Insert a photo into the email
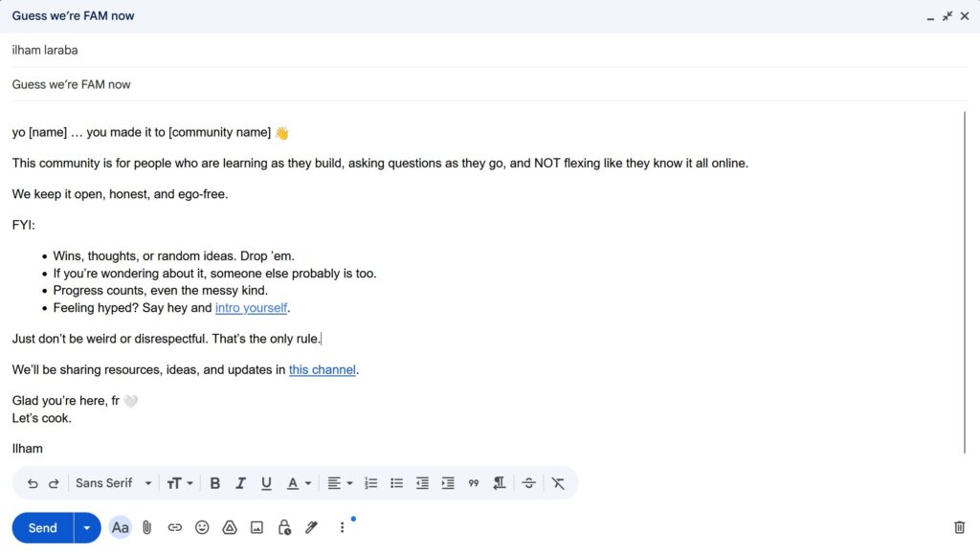Image resolution: width=980 pixels, height=552 pixels. pos(256,527)
